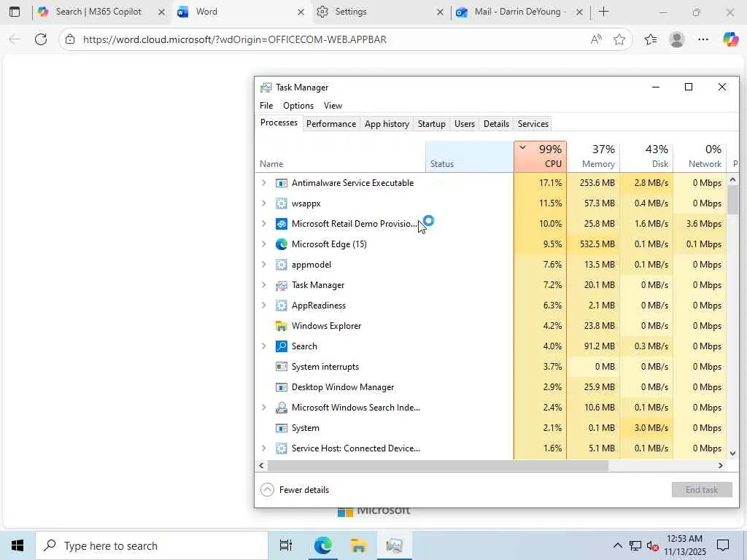The image size is (747, 560).
Task: Click the Desktop Window Manager icon
Action: click(x=282, y=387)
